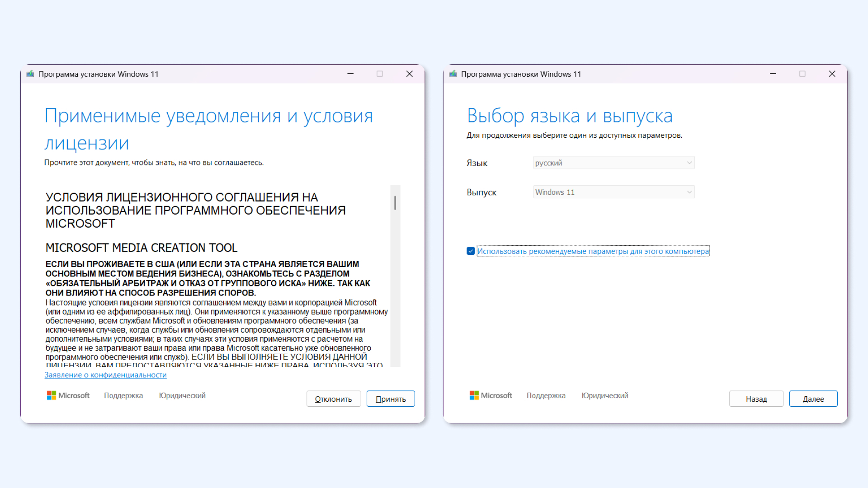Click the setup icon in the language window title bar

pyautogui.click(x=453, y=74)
